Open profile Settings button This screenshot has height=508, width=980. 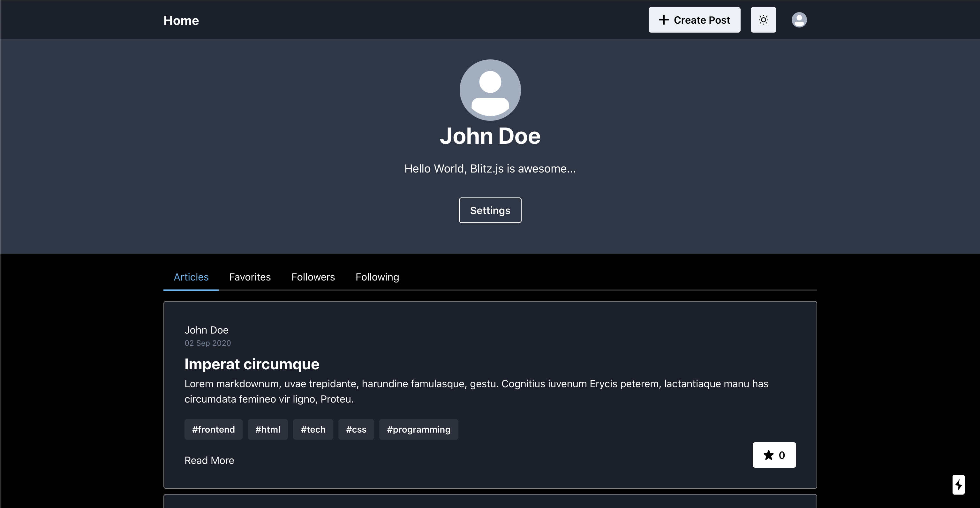(x=490, y=210)
